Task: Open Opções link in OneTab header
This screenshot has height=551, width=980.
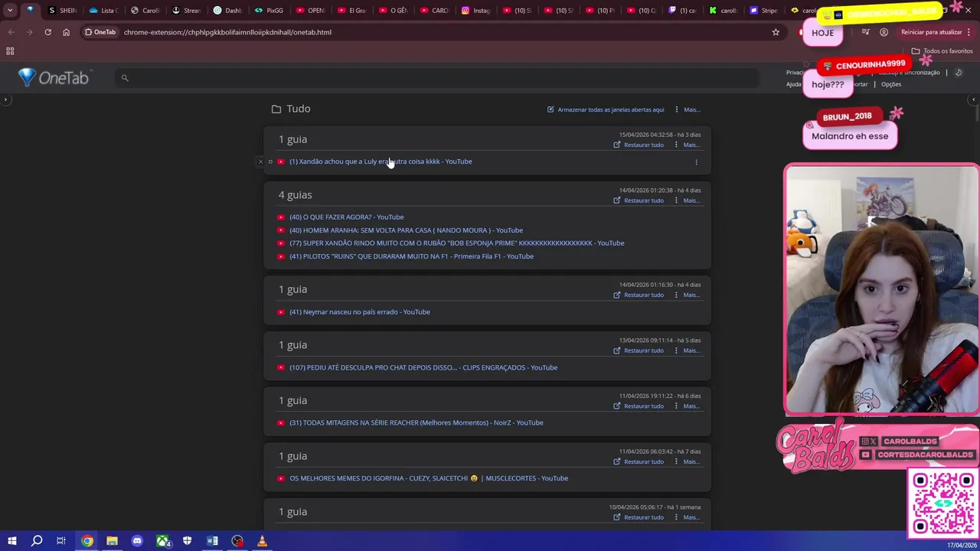Action: [x=891, y=84]
